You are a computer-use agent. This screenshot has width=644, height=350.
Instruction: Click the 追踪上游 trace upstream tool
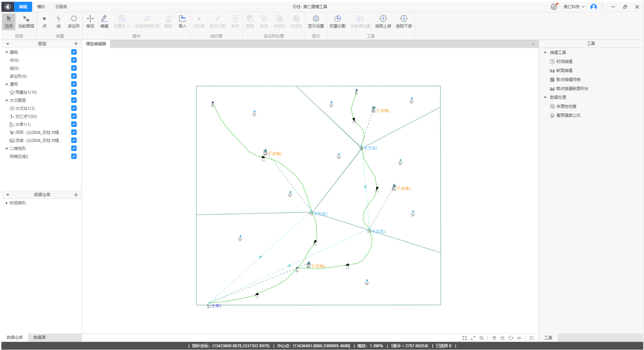coord(383,22)
